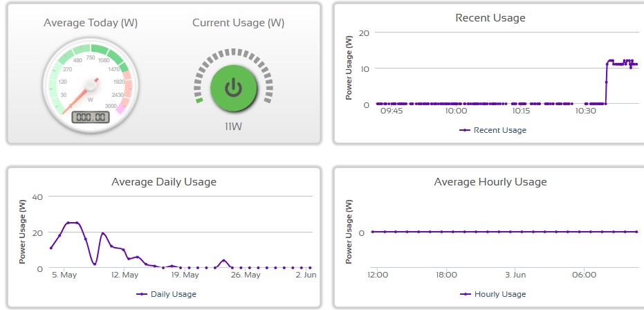Image resolution: width=644 pixels, height=310 pixels.
Task: Toggle the Recent Usage legend series
Action: [492, 130]
